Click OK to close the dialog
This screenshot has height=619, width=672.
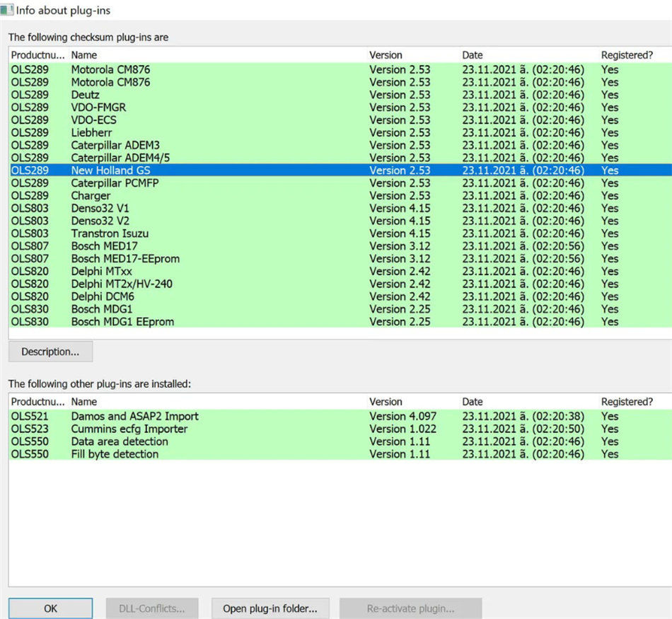(x=50, y=608)
